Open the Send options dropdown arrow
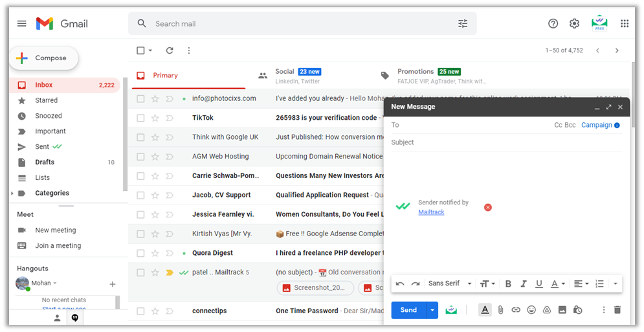This screenshot has height=332, width=644. [x=432, y=310]
